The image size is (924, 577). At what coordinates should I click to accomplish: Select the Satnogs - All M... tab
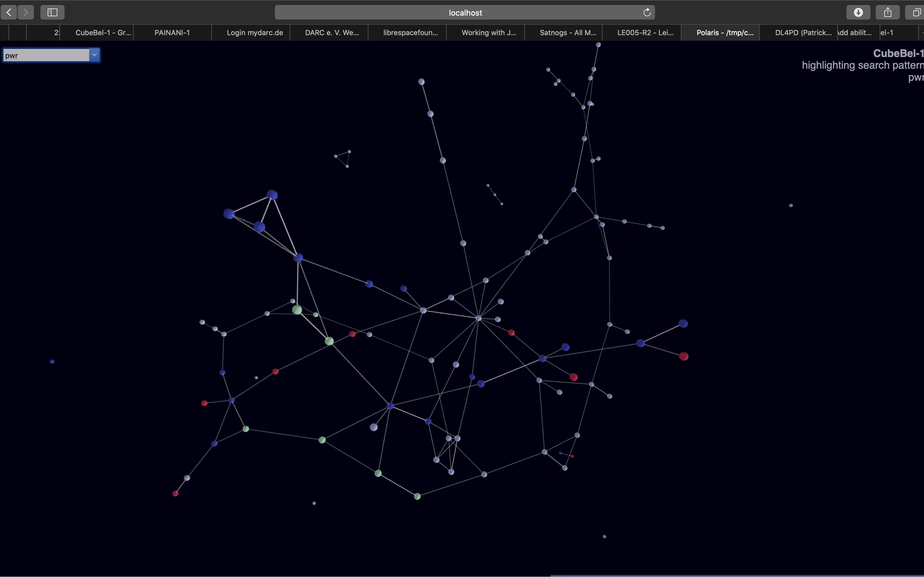click(568, 33)
